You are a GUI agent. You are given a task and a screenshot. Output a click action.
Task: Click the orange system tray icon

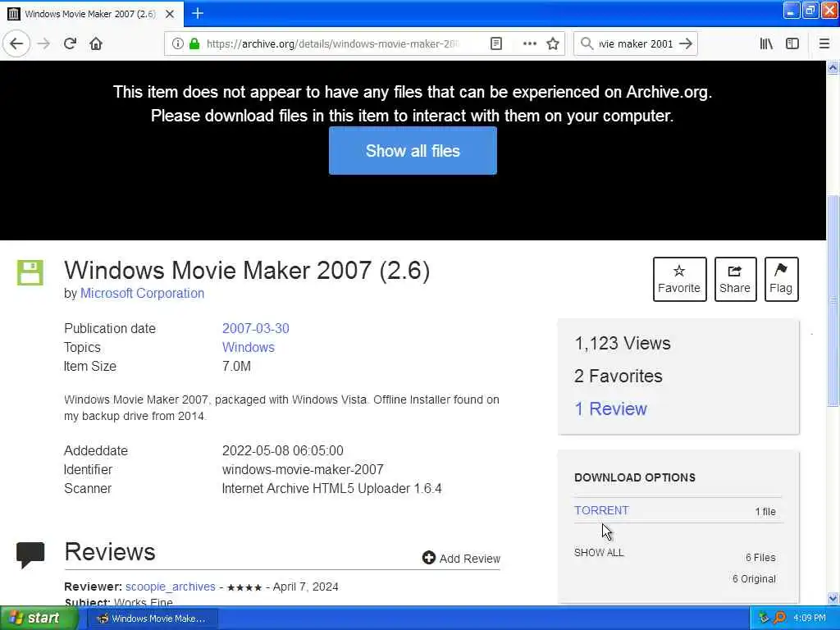coord(780,618)
